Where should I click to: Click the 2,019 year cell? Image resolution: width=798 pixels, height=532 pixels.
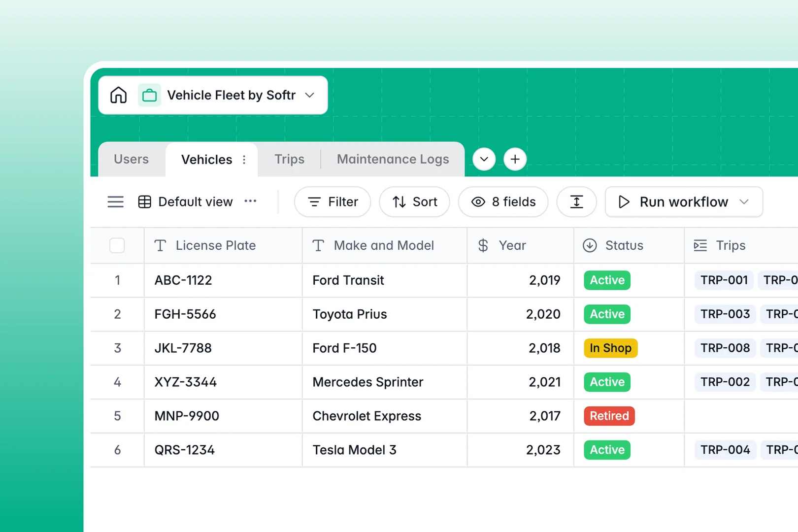pyautogui.click(x=521, y=280)
